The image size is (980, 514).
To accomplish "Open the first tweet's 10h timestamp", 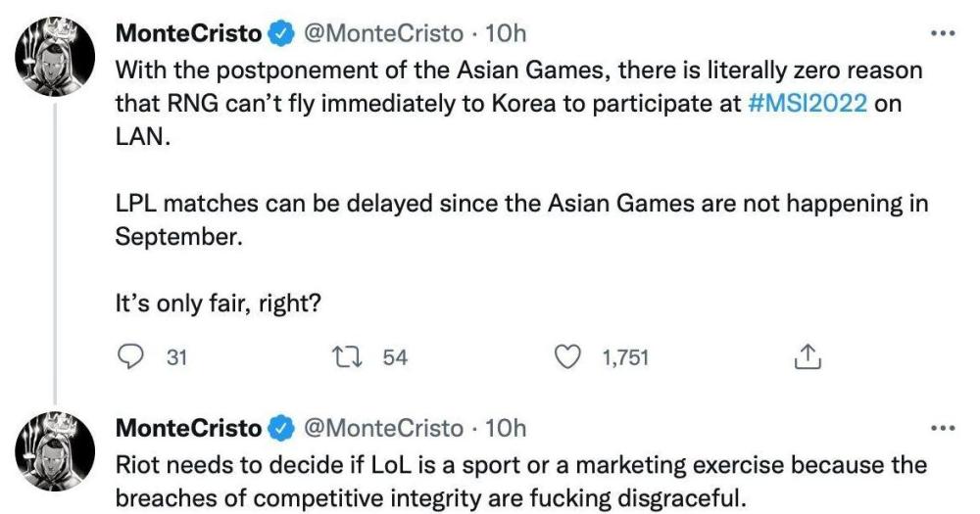I will click(506, 33).
